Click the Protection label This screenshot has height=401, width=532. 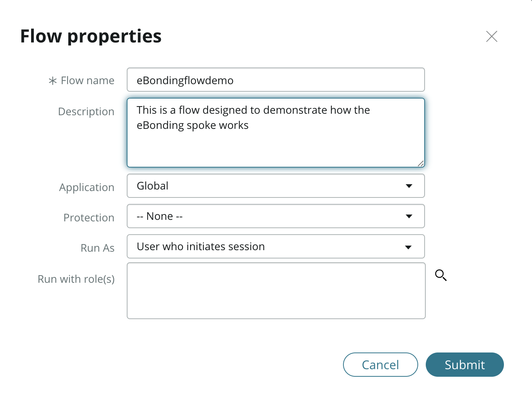(x=89, y=218)
